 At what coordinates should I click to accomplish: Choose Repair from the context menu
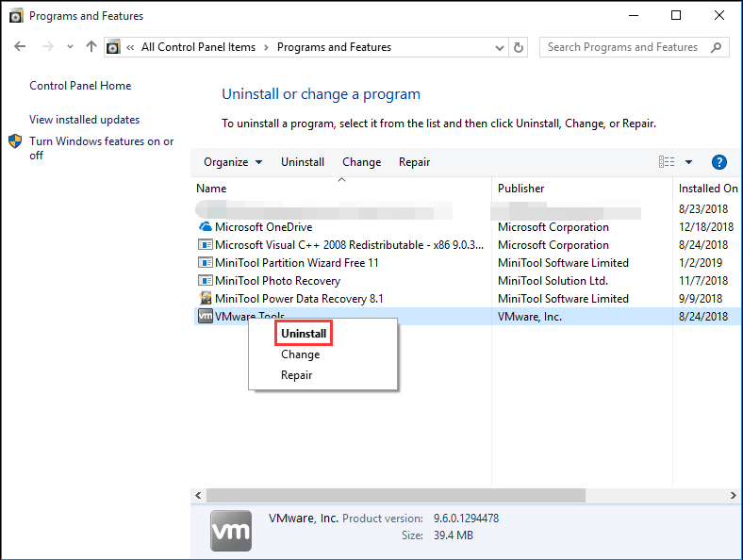(x=297, y=375)
